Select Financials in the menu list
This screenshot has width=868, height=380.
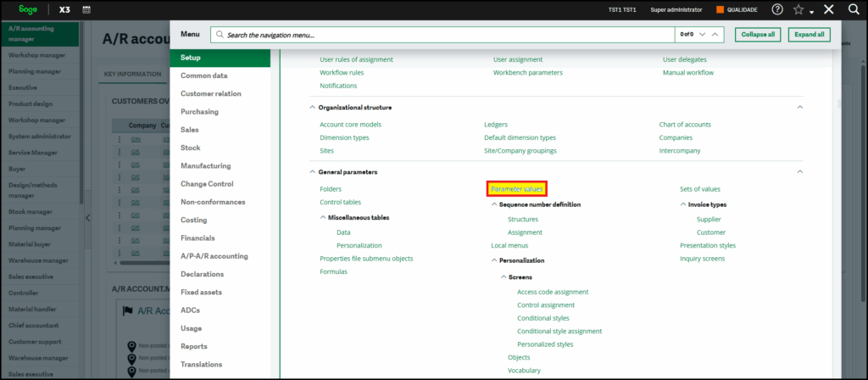[x=198, y=238]
